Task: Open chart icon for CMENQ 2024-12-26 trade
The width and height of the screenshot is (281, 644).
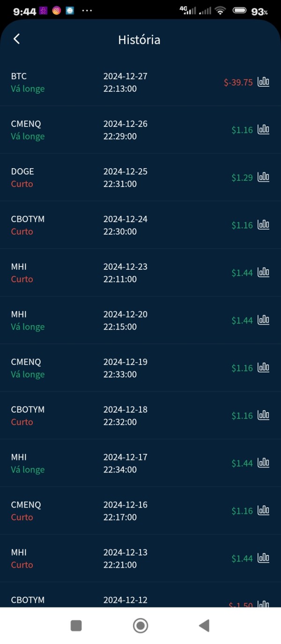Action: click(x=264, y=130)
